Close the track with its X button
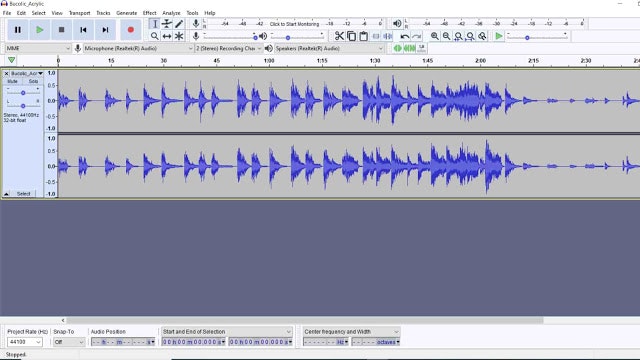This screenshot has height=360, width=640. (6, 73)
